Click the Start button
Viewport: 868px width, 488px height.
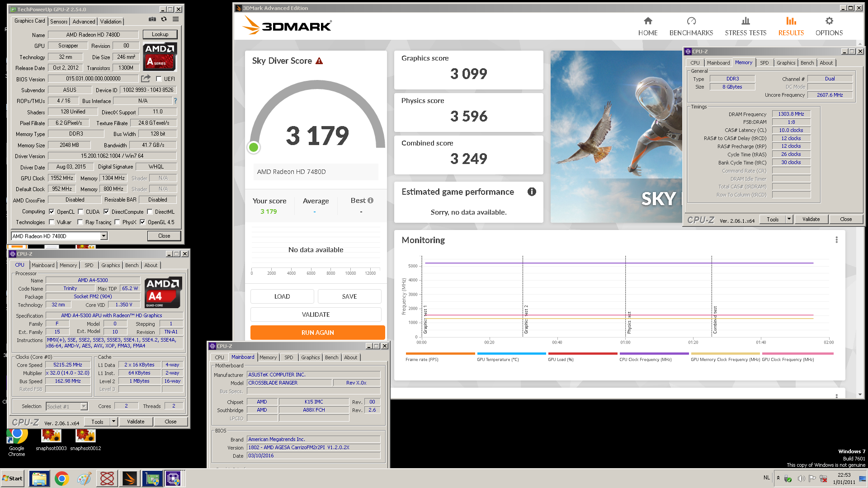tap(13, 479)
